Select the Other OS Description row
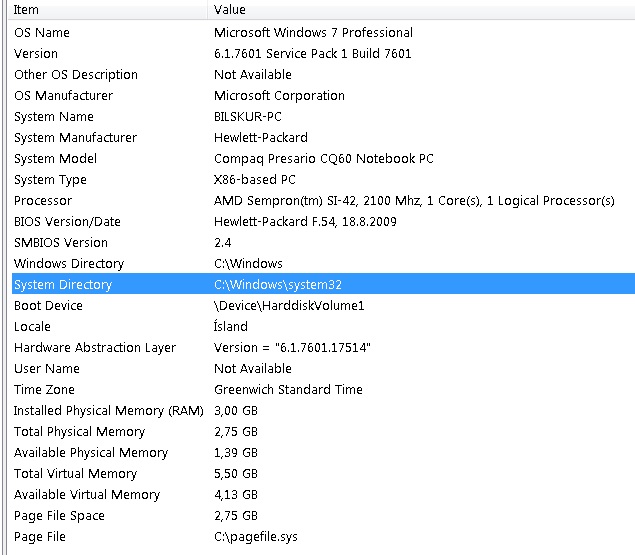Image resolution: width=635 pixels, height=555 pixels. click(76, 75)
